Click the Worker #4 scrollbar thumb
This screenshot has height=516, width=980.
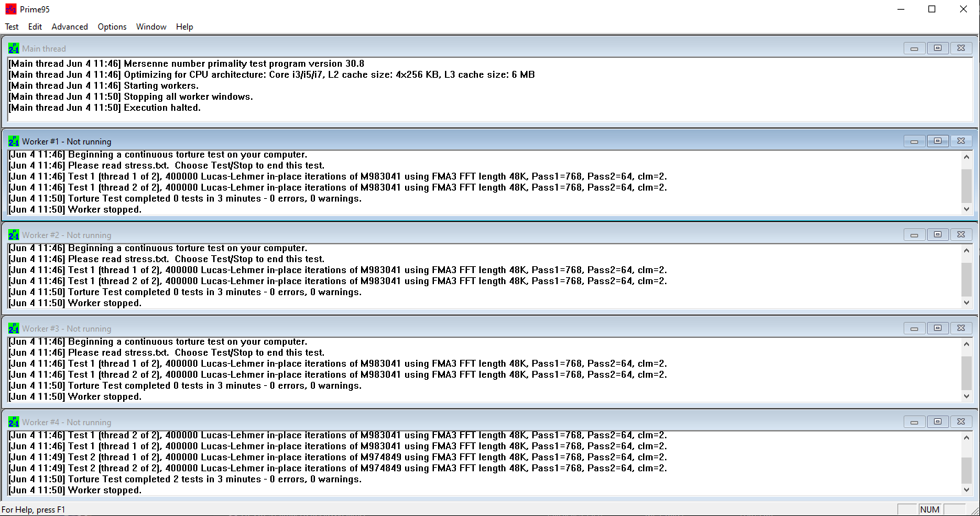(966, 471)
